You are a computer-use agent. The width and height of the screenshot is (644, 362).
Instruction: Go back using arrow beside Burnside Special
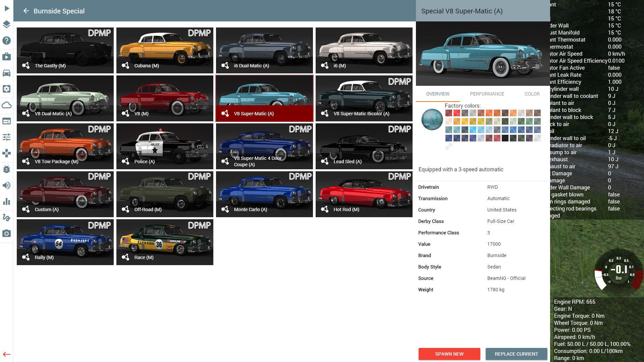click(26, 11)
